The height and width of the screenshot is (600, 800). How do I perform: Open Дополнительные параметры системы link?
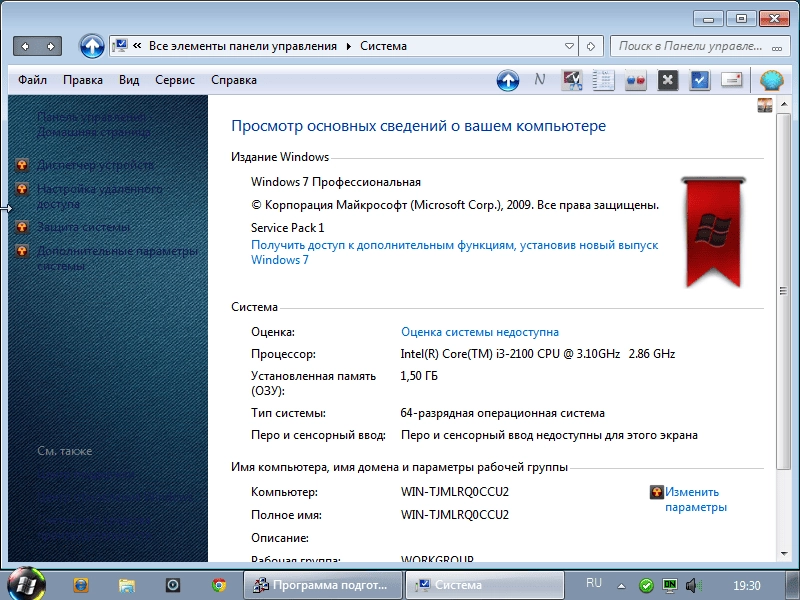(117, 258)
